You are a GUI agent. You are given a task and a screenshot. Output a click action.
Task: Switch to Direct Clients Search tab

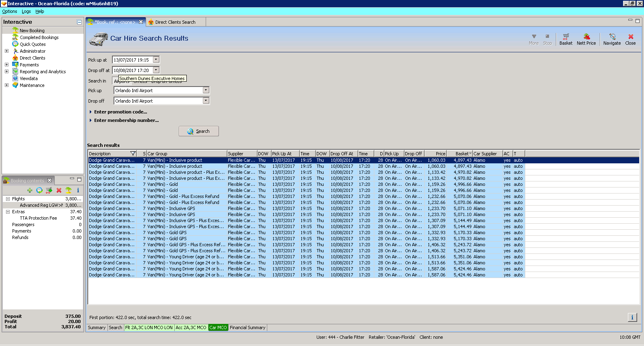pyautogui.click(x=175, y=22)
